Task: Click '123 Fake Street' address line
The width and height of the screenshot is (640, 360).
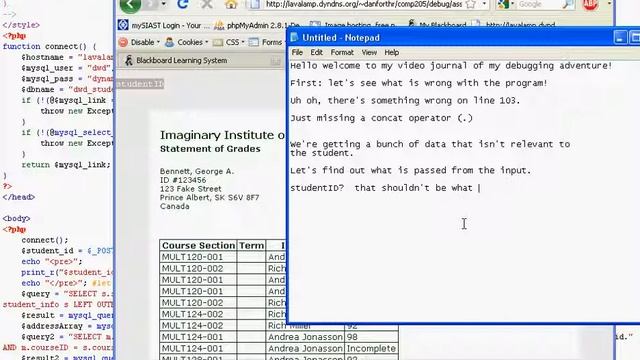Action: tap(191, 189)
